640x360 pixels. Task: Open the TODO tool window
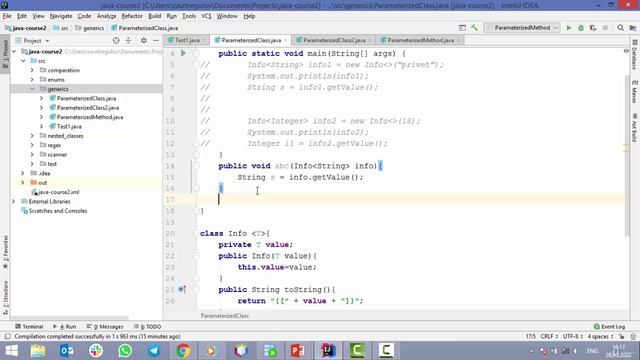click(147, 327)
